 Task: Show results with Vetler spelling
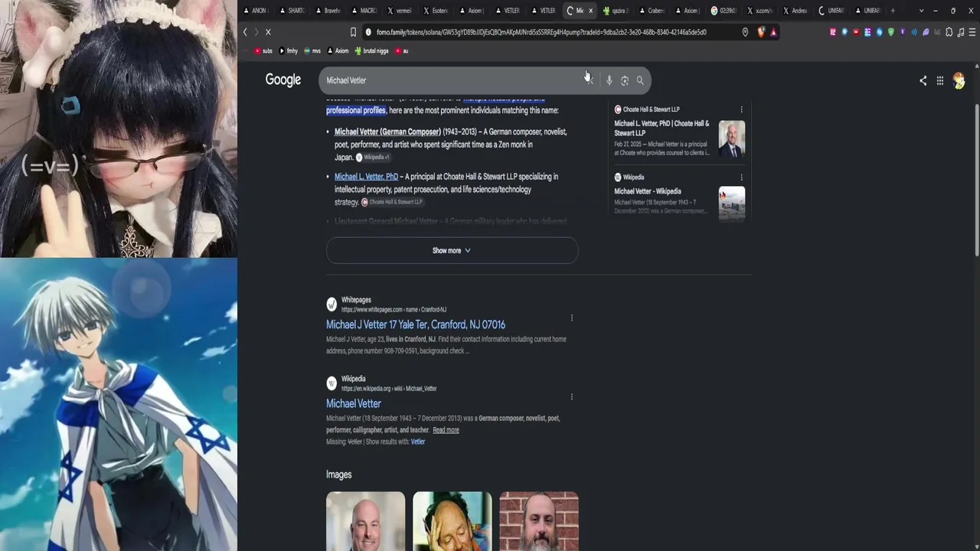tap(418, 442)
